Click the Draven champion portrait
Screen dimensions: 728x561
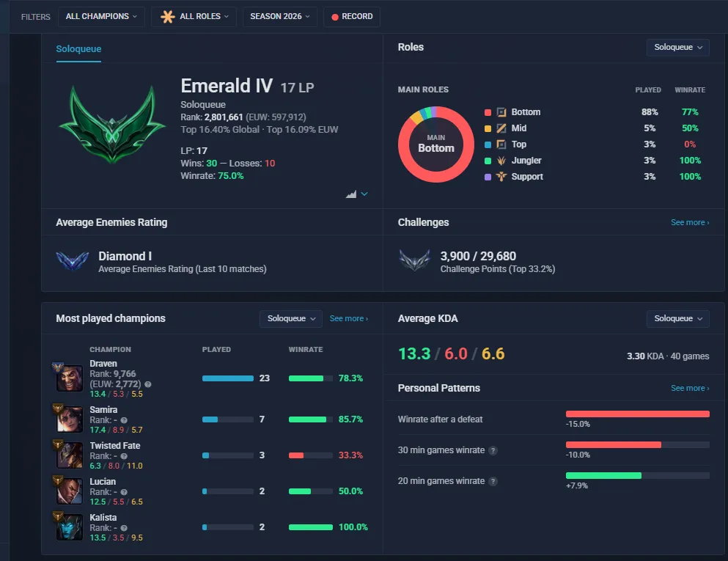pos(69,378)
